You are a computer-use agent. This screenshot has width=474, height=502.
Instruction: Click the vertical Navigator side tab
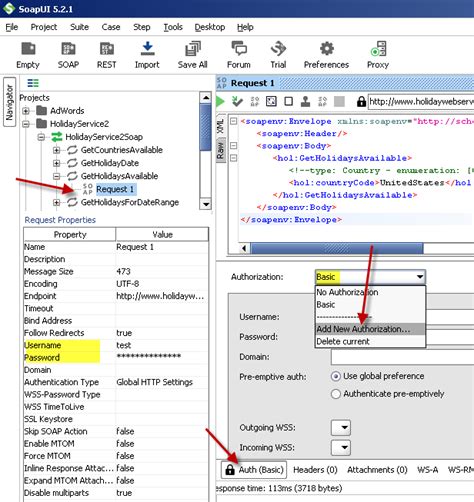[9, 102]
